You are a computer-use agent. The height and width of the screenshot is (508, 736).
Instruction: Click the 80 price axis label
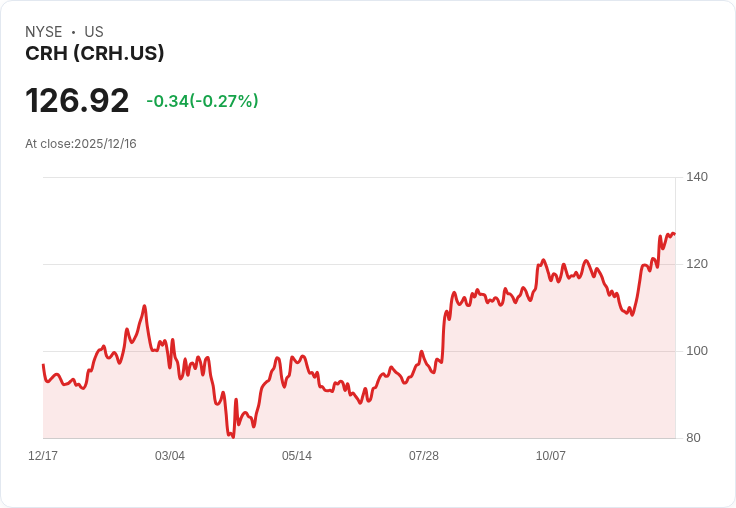click(693, 438)
